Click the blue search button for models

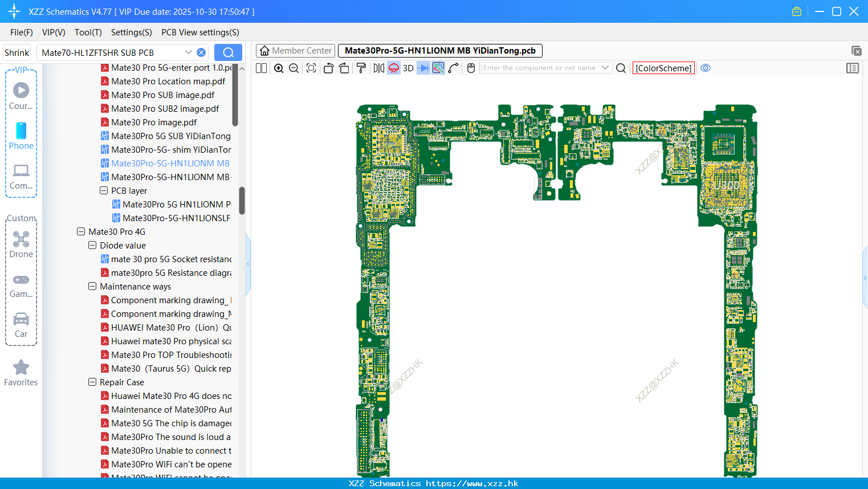click(228, 52)
